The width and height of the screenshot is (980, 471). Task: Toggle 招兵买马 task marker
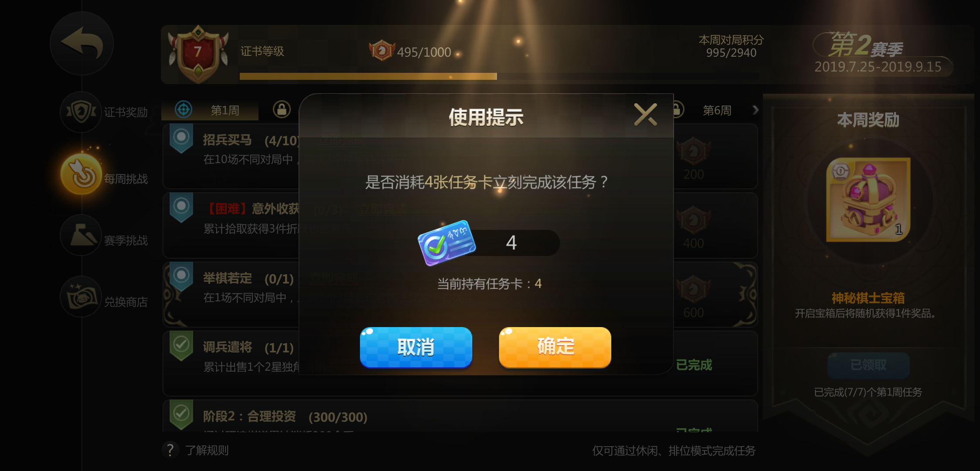181,139
